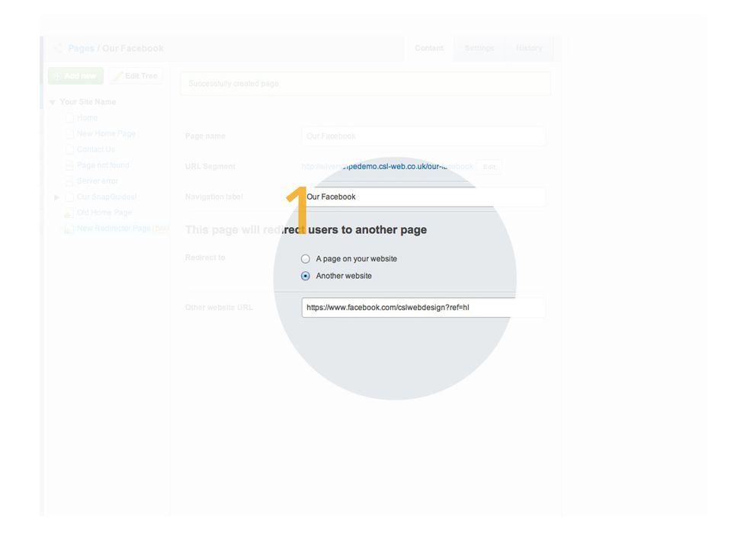Screen dimensions: 747x560
Task: Click the error page icon beside Page not found
Action: pyautogui.click(x=69, y=165)
